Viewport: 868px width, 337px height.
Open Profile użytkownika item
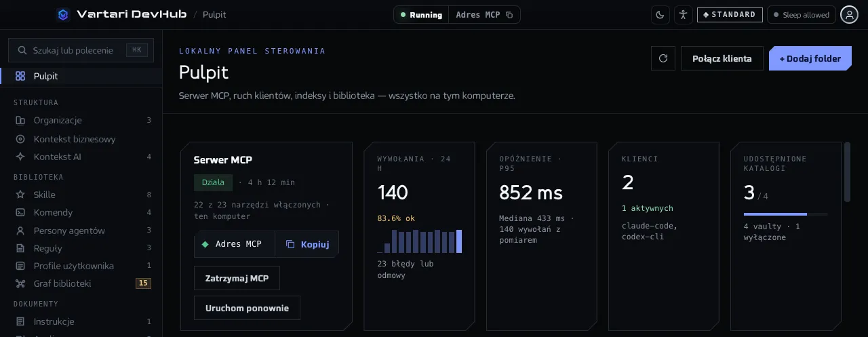click(x=81, y=266)
